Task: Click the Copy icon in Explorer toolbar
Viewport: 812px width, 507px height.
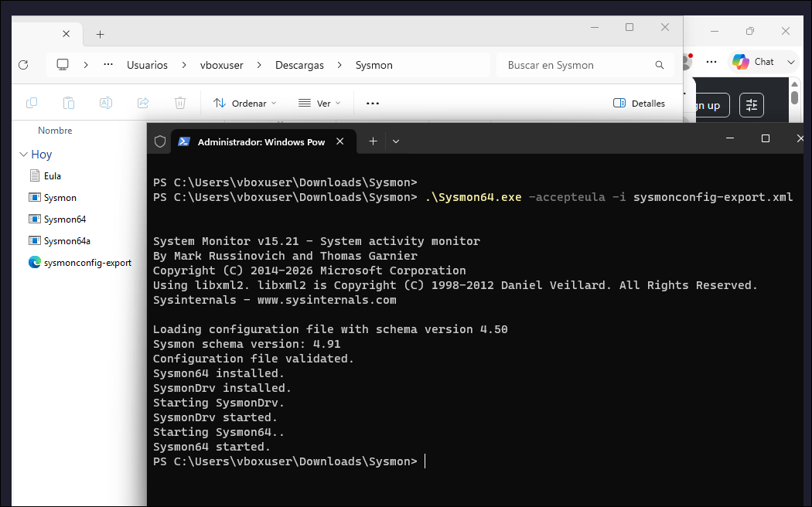Action: pos(32,103)
